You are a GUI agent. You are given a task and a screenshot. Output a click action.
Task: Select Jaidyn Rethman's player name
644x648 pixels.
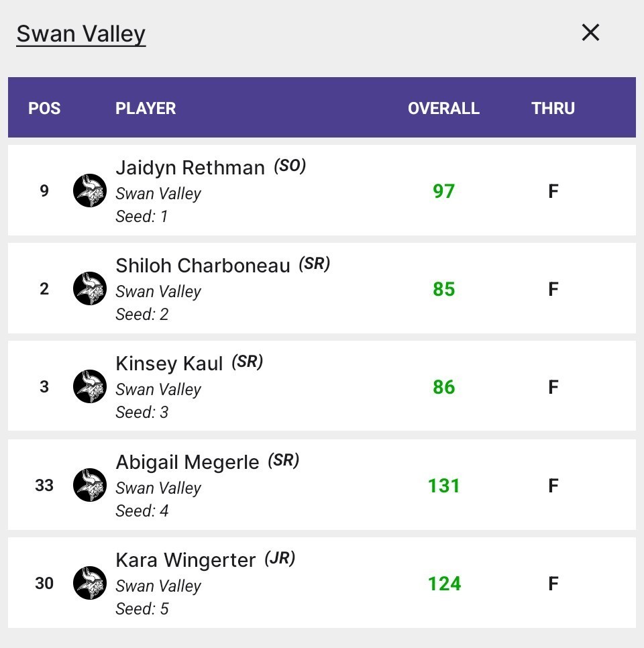pyautogui.click(x=190, y=168)
